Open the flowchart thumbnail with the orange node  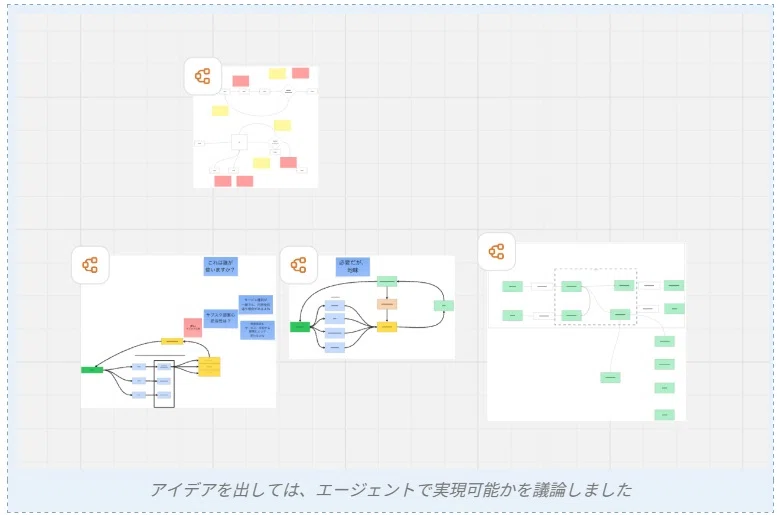click(x=372, y=307)
